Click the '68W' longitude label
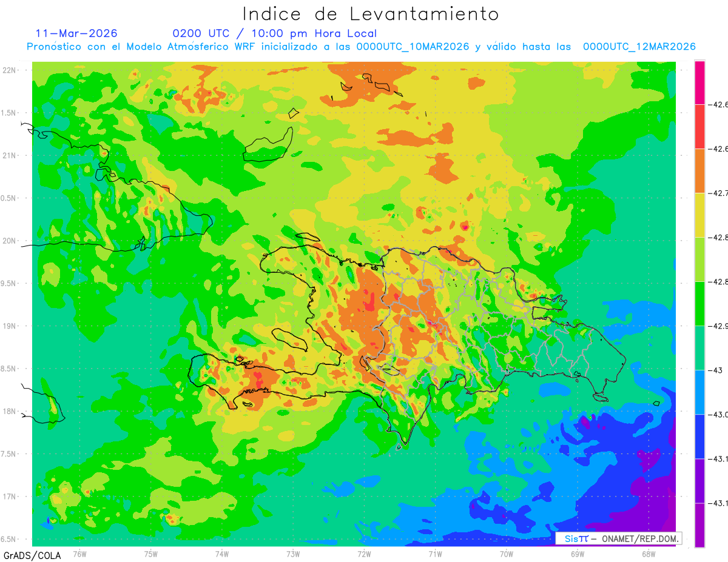 pyautogui.click(x=649, y=553)
